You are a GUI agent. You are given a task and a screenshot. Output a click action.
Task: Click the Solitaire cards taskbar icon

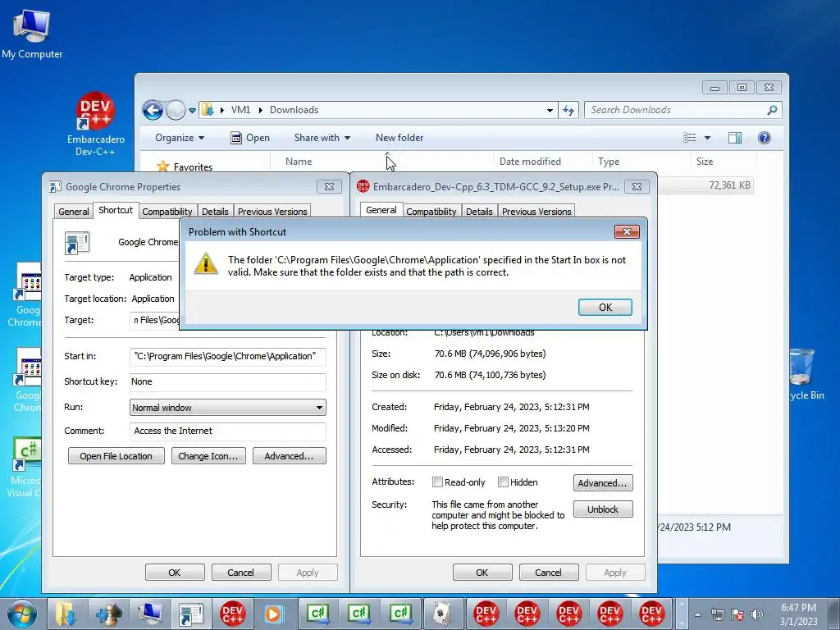442,614
